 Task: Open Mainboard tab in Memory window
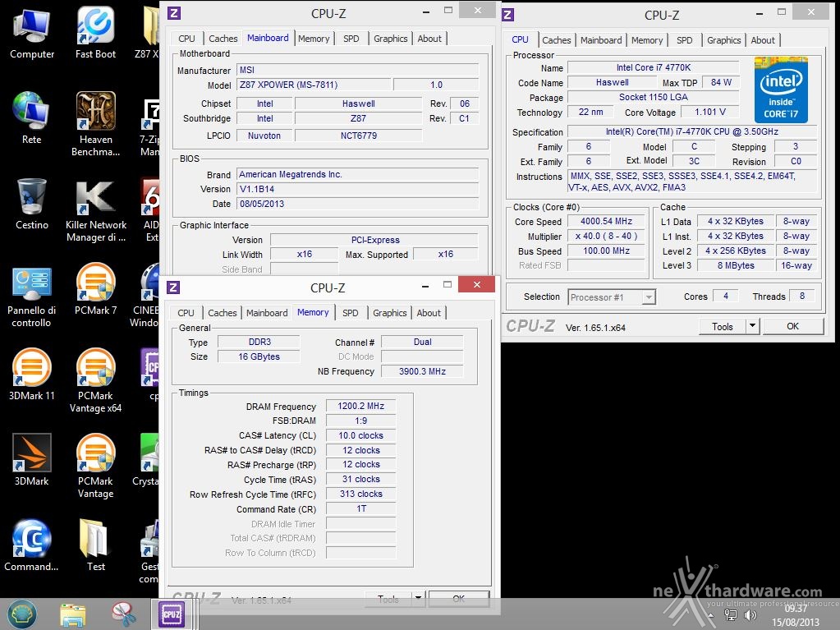[x=267, y=313]
